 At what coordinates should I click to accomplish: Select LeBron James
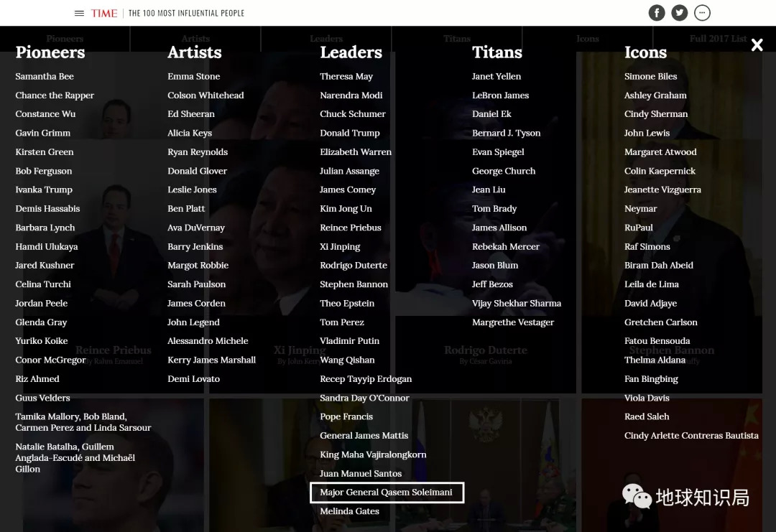tap(500, 95)
